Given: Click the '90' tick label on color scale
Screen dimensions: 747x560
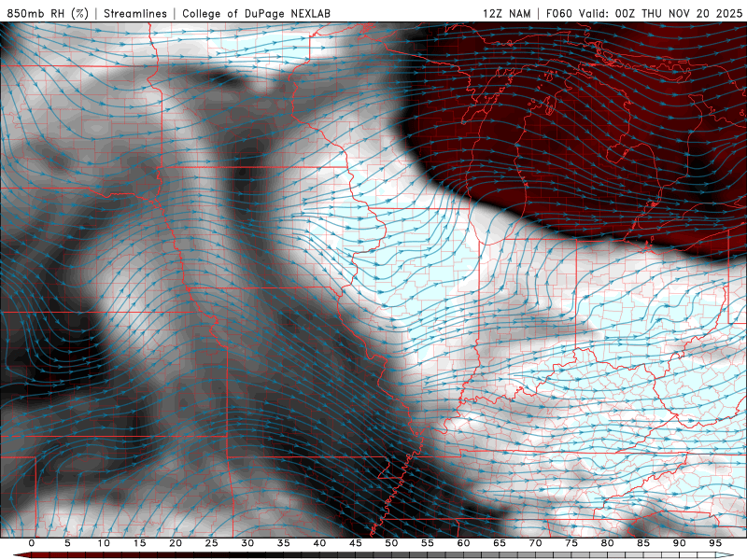Looking at the screenshot, I should (x=679, y=543).
